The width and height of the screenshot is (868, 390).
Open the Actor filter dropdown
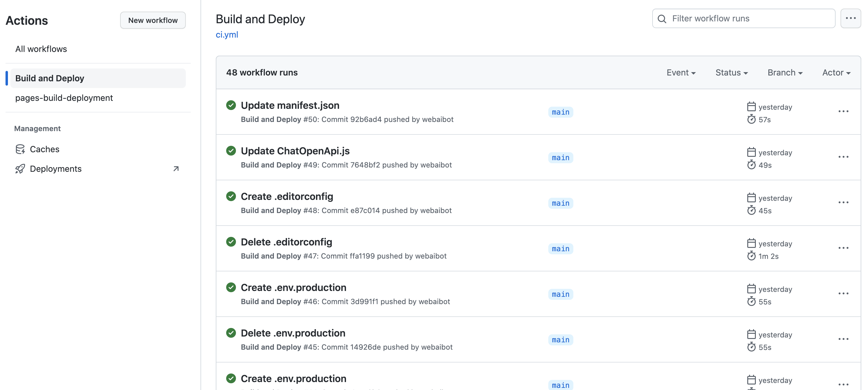(x=836, y=72)
